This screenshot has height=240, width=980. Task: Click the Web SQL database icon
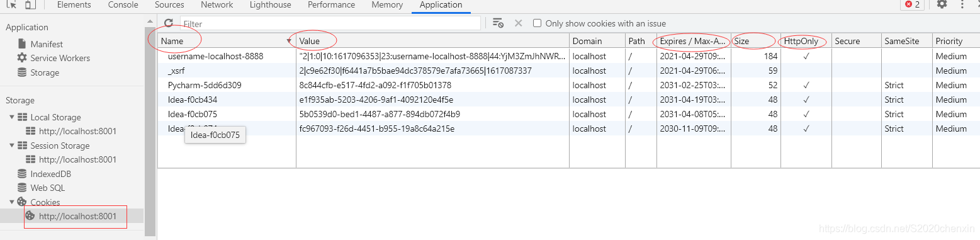click(22, 188)
